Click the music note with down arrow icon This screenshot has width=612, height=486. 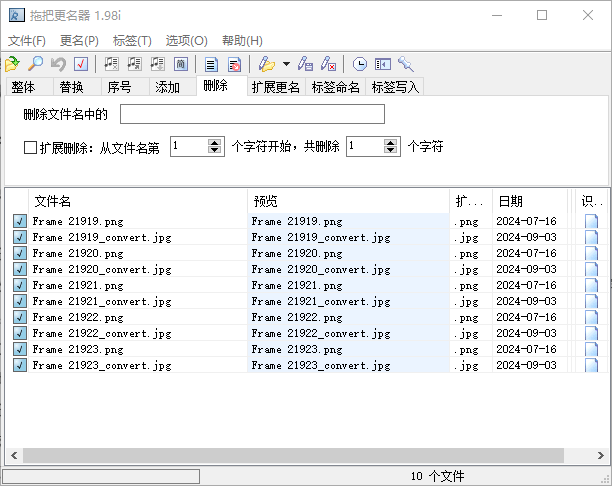158,64
